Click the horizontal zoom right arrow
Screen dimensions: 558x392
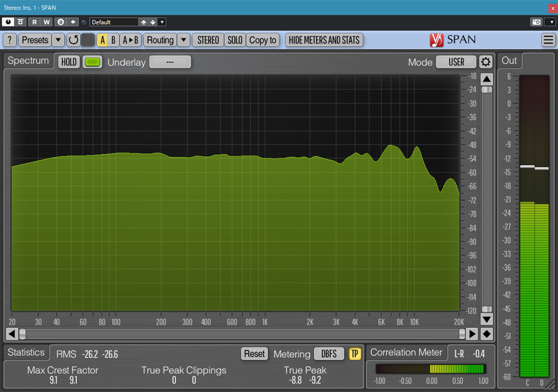(x=472, y=333)
